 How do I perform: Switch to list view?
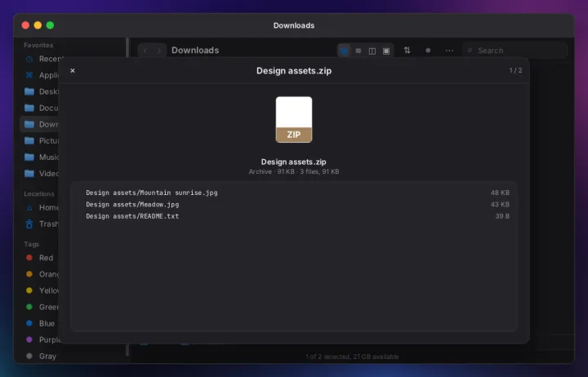[x=359, y=51]
